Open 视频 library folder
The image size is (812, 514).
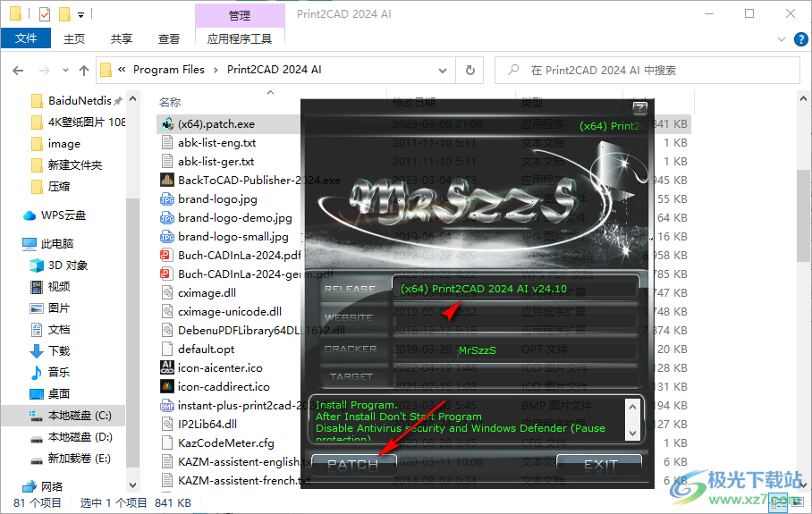50,286
